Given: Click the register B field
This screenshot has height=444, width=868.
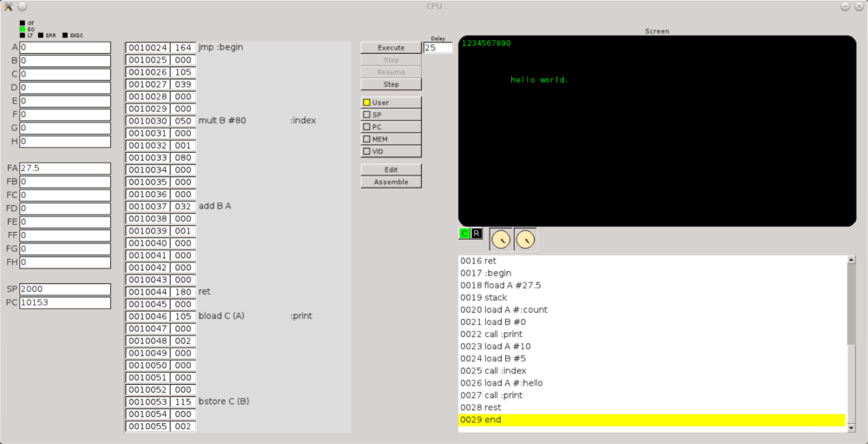Looking at the screenshot, I should tap(65, 61).
